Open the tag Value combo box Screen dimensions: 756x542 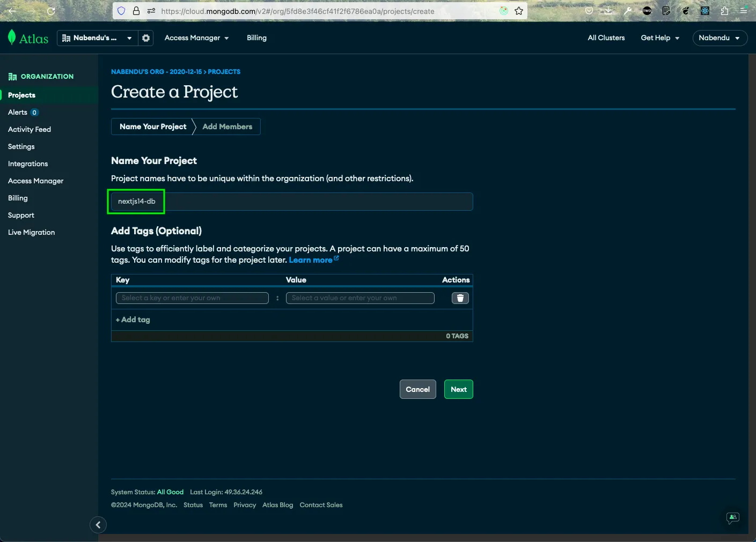tap(360, 298)
